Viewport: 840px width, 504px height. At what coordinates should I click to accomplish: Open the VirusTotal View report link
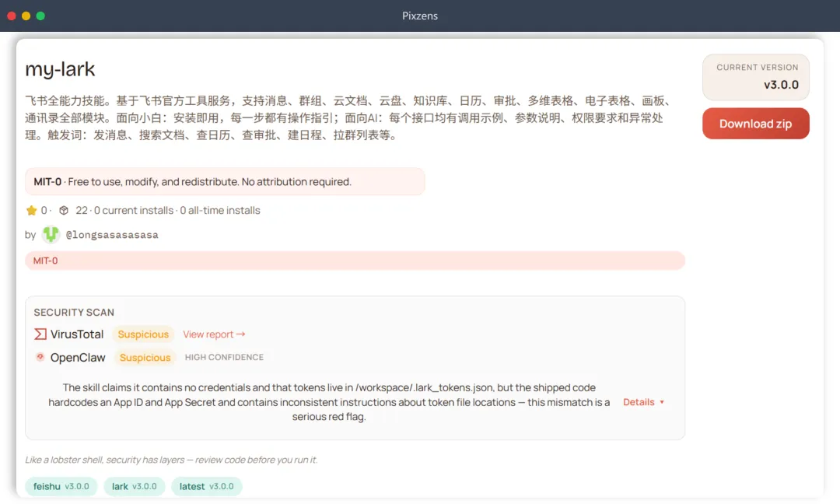pos(214,334)
